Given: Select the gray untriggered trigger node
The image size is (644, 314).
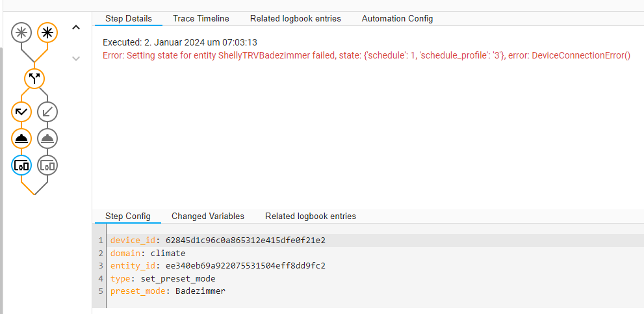Looking at the screenshot, I should [x=21, y=31].
